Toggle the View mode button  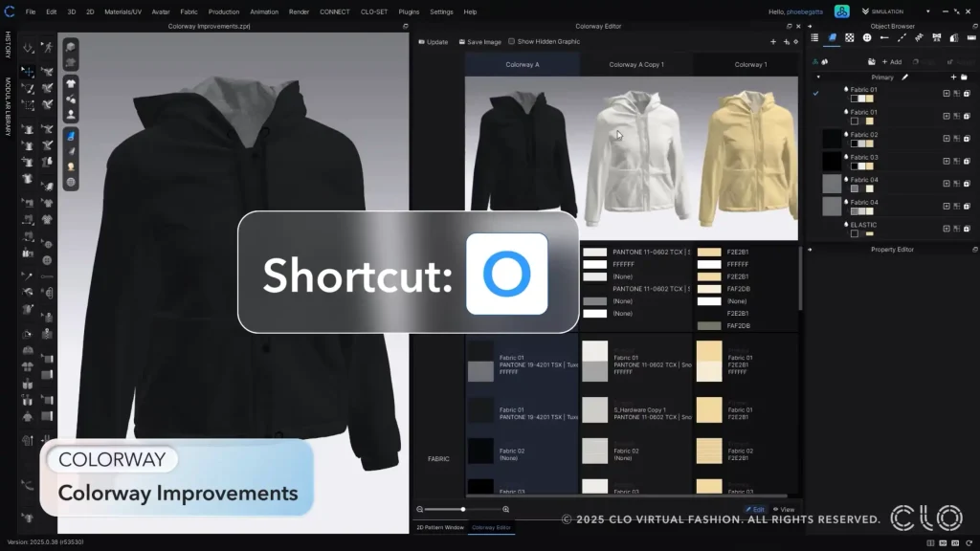coord(784,509)
